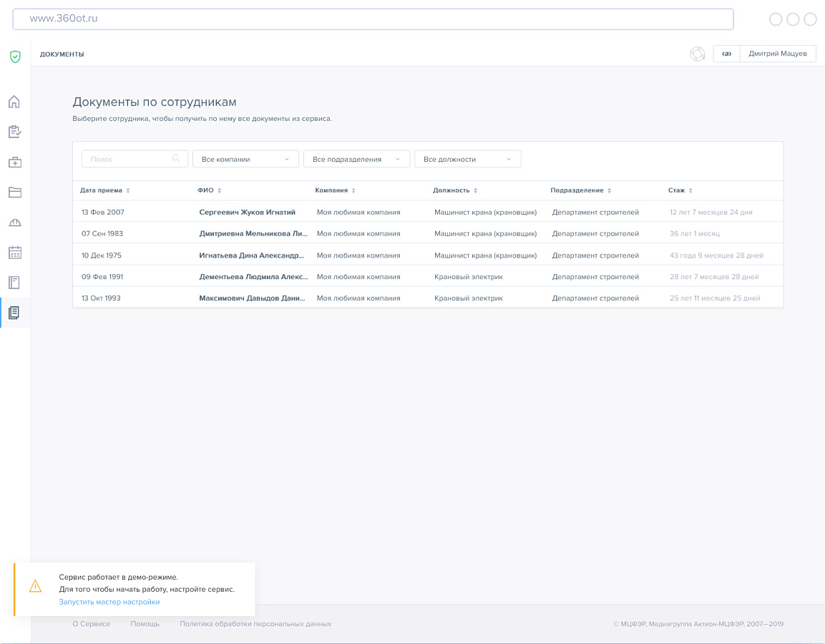The height and width of the screenshot is (644, 825).
Task: Sort the table by Дата приема arrows
Action: click(x=128, y=190)
